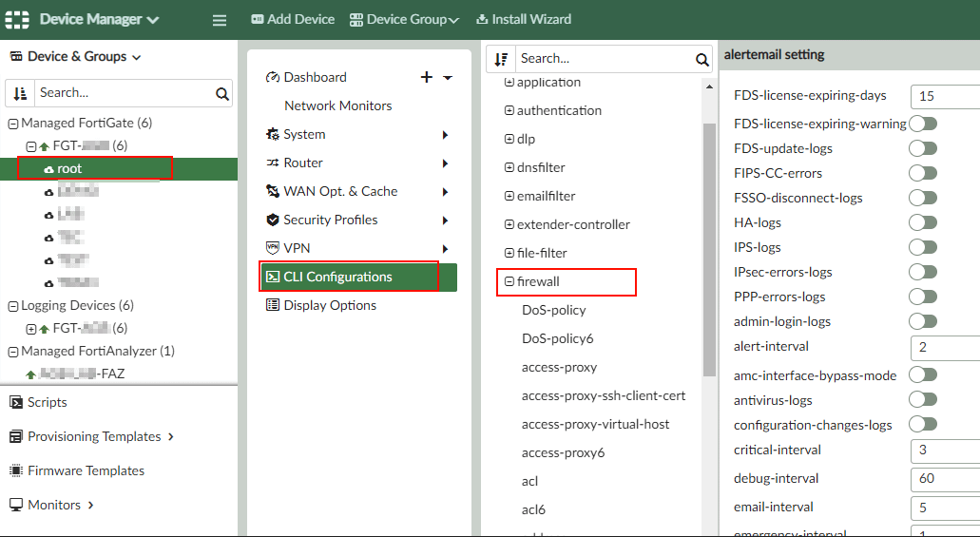Viewport: 980px width, 537px height.
Task: Click the Dashboard gauge icon
Action: click(273, 77)
